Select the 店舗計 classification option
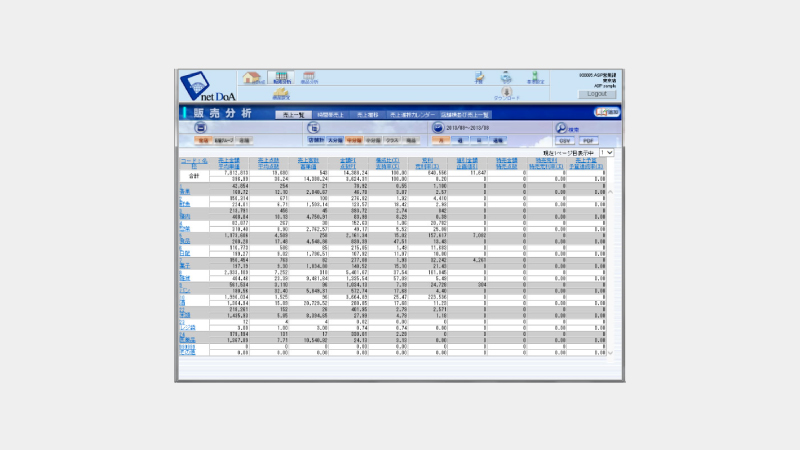 click(x=316, y=140)
